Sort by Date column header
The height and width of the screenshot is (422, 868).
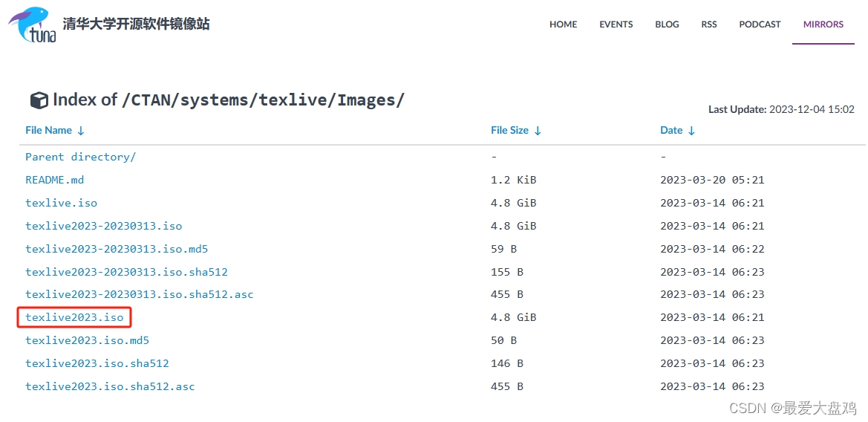(x=678, y=130)
